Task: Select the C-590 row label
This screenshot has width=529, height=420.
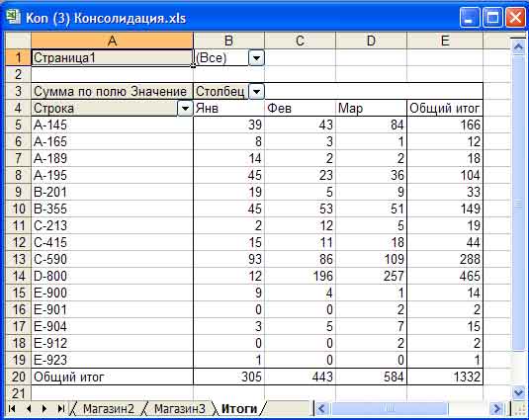Action: (112, 259)
